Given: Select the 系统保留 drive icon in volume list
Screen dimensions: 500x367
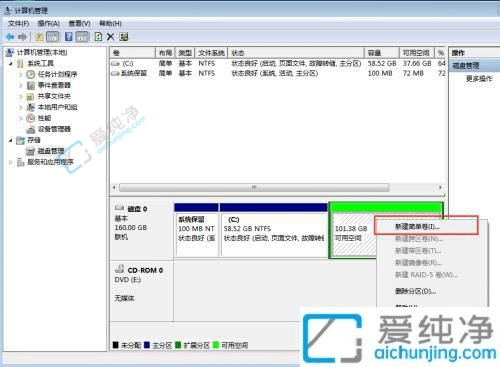Looking at the screenshot, I should click(116, 73).
